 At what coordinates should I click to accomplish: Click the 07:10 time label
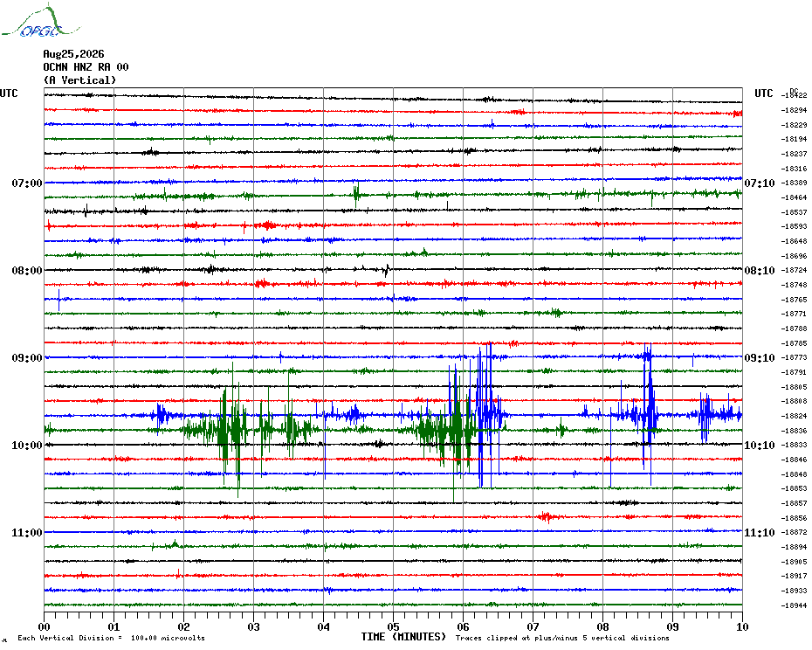(760, 183)
